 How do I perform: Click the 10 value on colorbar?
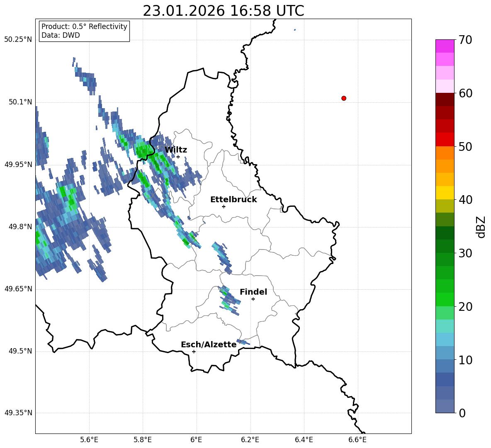(x=466, y=360)
